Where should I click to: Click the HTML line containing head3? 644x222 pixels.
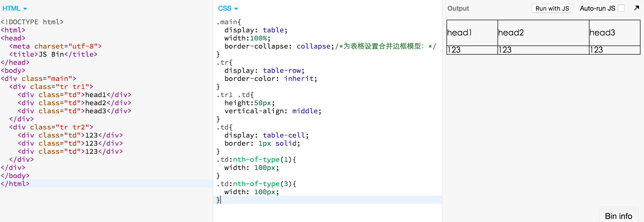coord(75,111)
